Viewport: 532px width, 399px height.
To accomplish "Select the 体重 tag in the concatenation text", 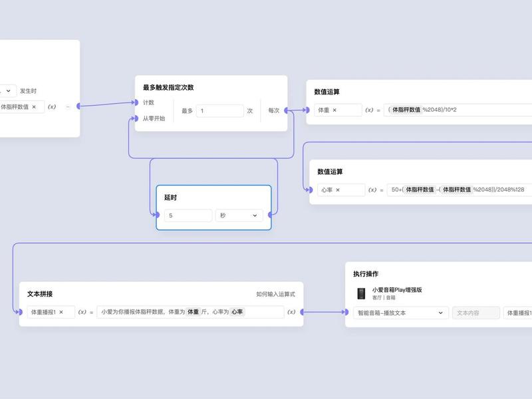I will (193, 311).
